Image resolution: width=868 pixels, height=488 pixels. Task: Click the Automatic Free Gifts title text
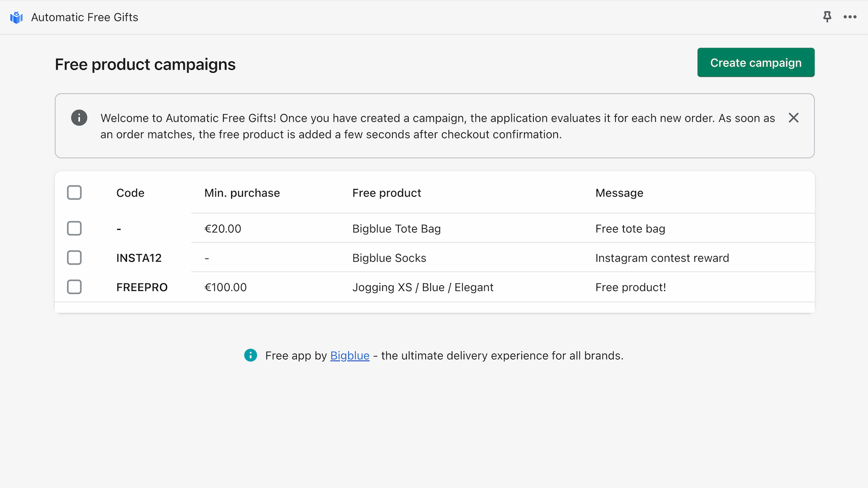coord(84,17)
